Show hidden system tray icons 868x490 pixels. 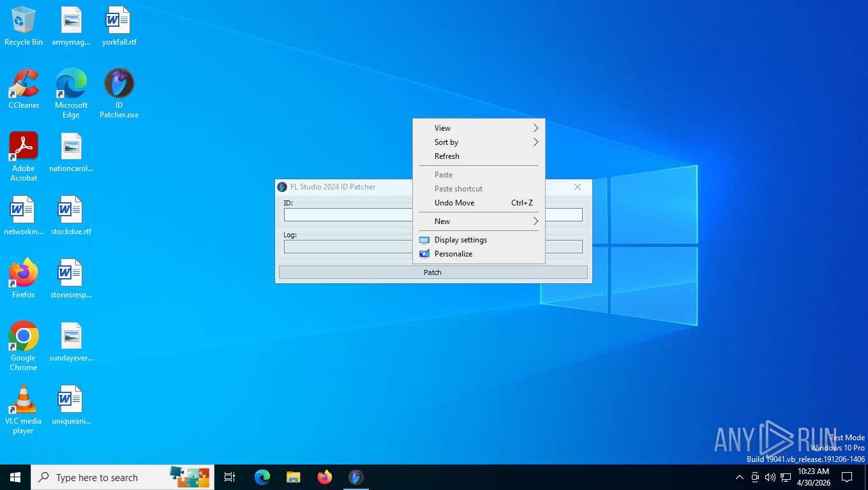740,477
